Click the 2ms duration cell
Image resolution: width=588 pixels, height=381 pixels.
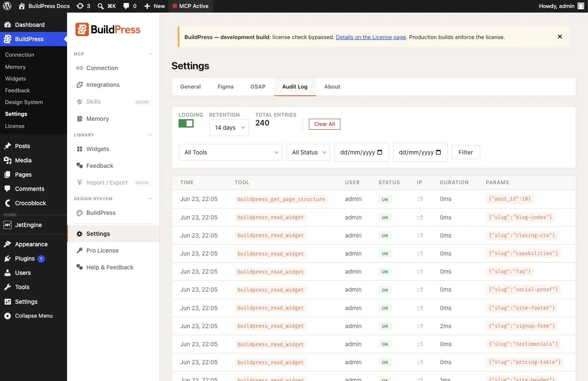pos(446,326)
